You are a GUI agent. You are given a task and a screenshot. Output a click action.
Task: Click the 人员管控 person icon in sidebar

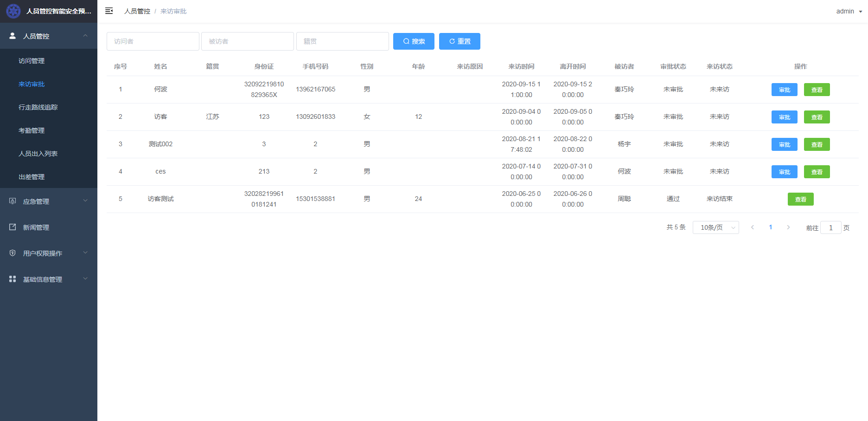[13, 36]
